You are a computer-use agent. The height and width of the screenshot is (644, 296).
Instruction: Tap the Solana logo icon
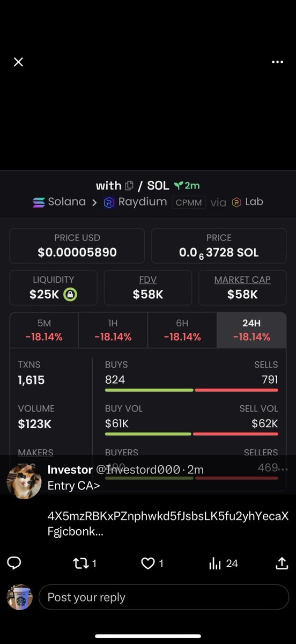[x=39, y=203]
